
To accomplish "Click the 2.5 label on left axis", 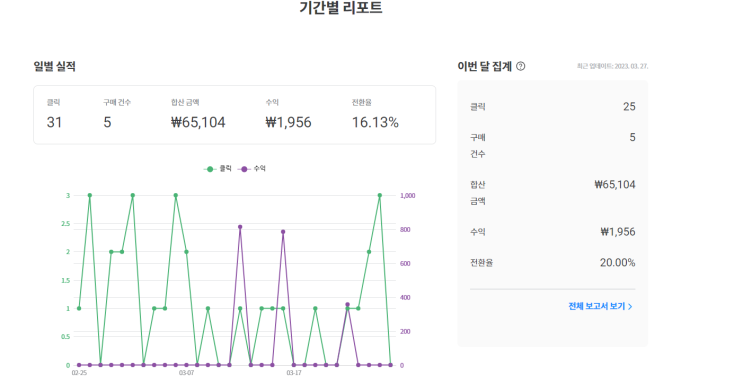I will pyautogui.click(x=65, y=224).
